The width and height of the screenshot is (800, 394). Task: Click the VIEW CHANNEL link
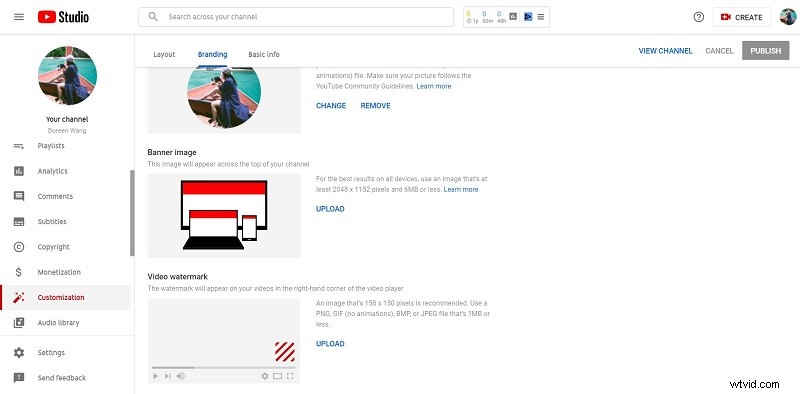click(665, 51)
